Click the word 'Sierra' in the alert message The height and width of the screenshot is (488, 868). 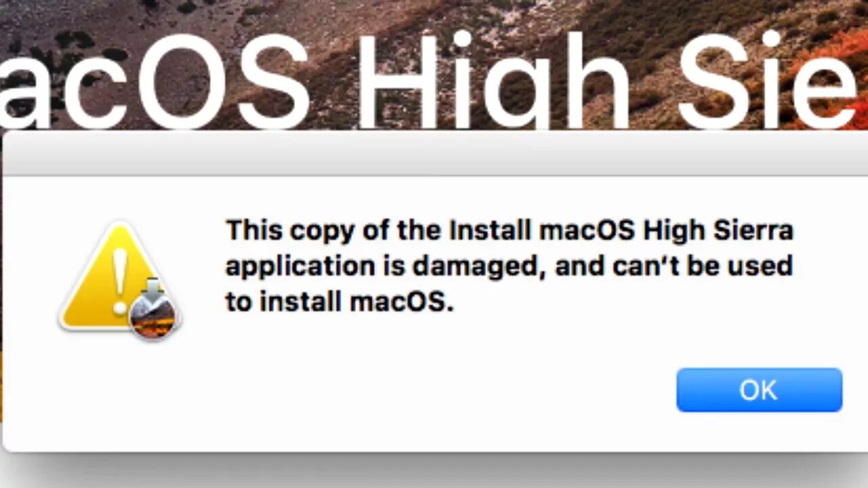[x=753, y=230]
